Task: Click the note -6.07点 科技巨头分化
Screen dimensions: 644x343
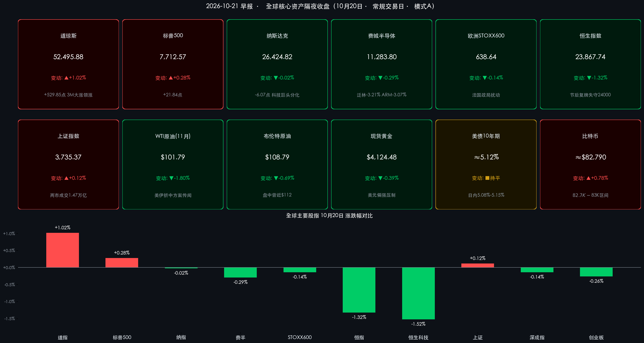Action: coord(277,95)
